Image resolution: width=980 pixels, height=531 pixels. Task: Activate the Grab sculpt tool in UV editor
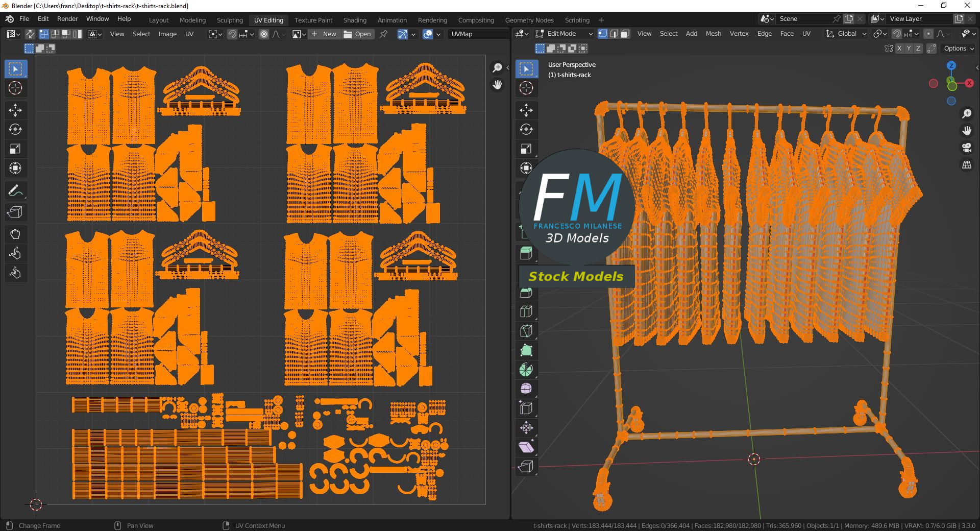15,234
